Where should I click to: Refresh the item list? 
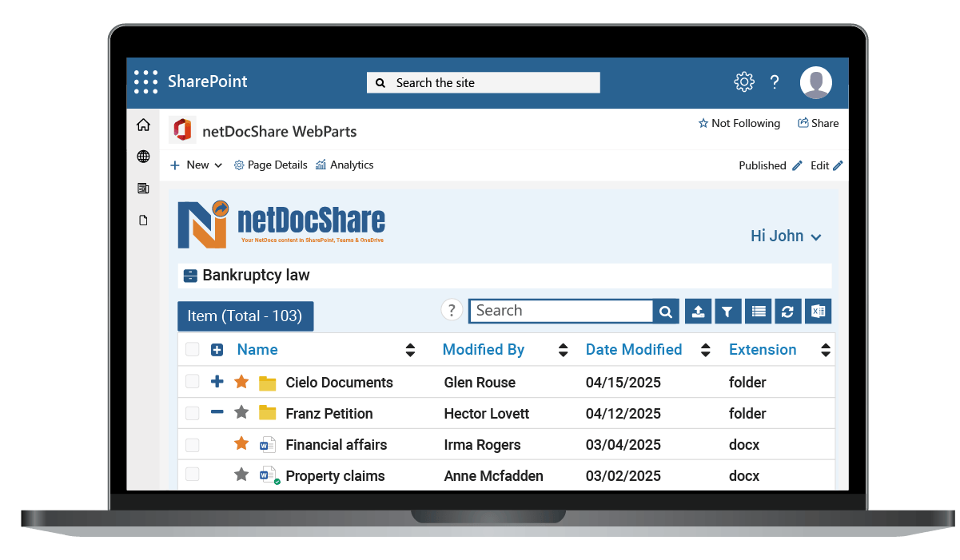click(787, 312)
